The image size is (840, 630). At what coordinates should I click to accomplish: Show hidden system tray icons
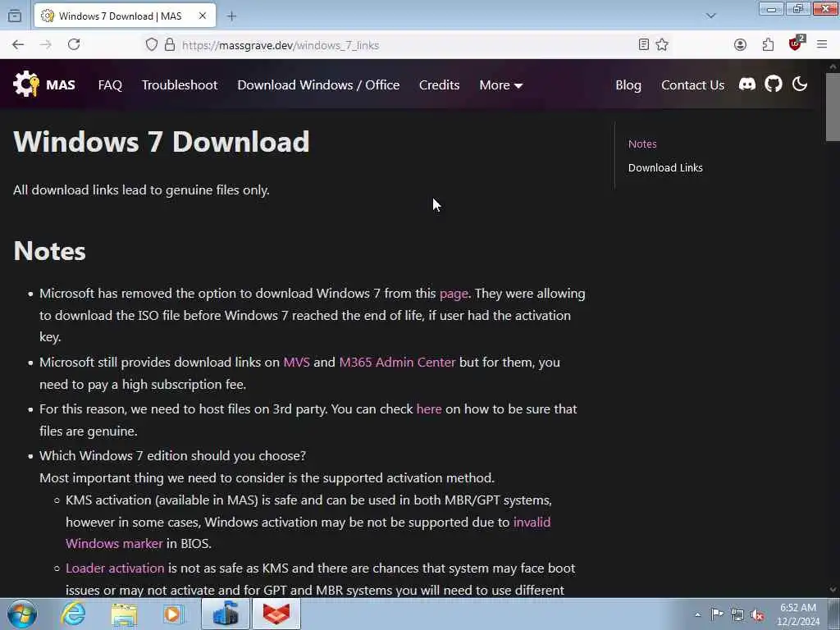point(697,614)
